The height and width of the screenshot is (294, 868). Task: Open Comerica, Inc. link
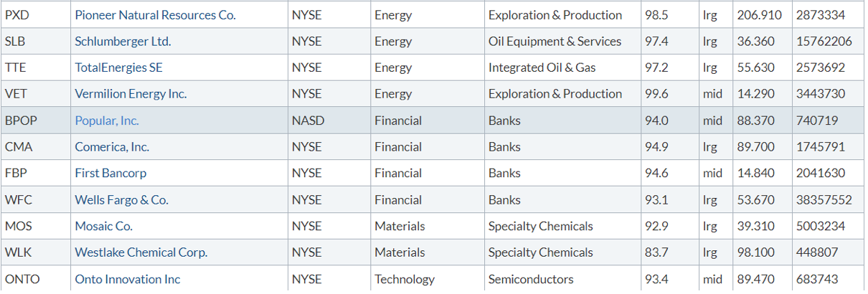click(112, 147)
